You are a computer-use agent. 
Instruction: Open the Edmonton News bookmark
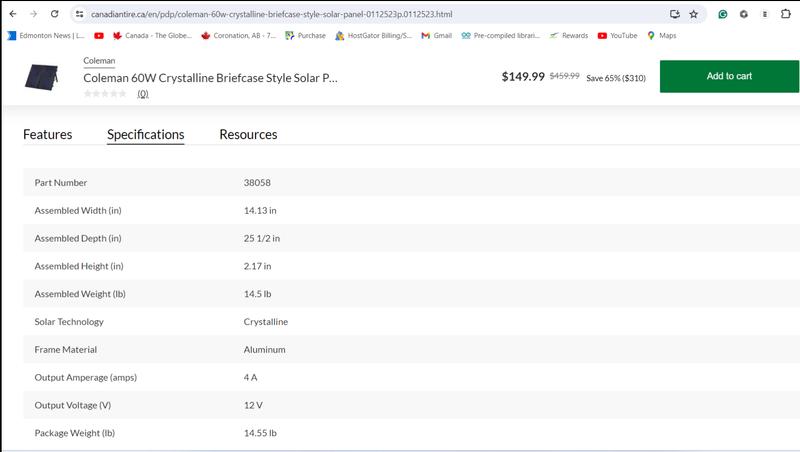45,35
